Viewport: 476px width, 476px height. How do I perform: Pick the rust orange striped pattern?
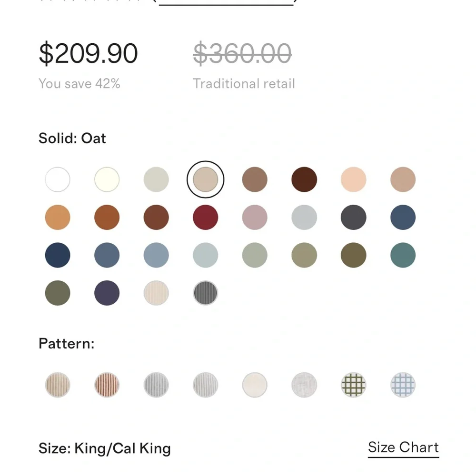coord(107,385)
